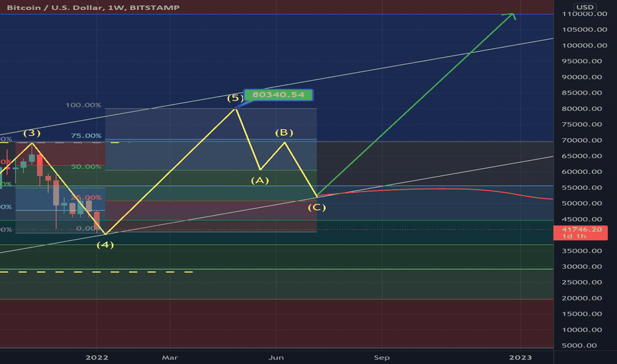
Task: Click the 2022 time axis label
Action: pos(97,357)
